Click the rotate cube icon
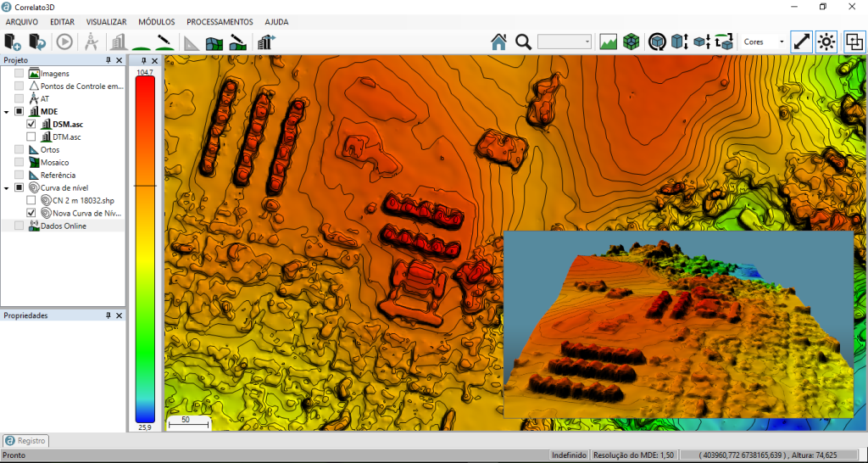 656,42
